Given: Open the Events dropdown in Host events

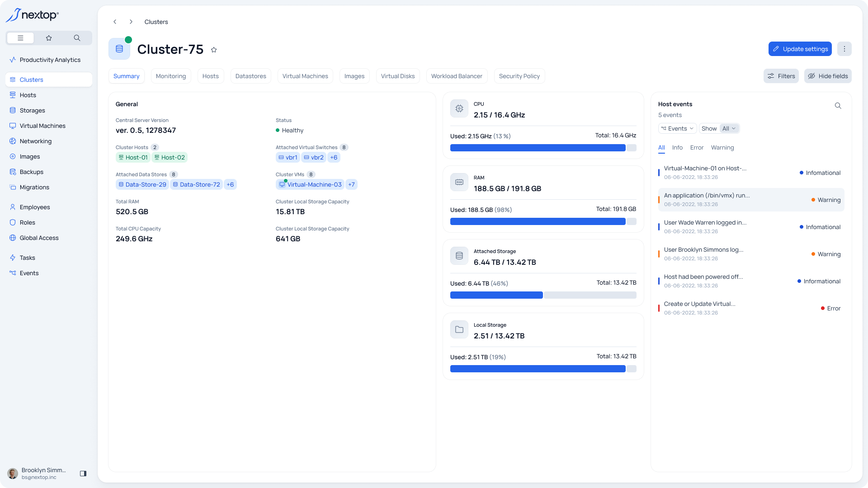Looking at the screenshot, I should pos(677,128).
